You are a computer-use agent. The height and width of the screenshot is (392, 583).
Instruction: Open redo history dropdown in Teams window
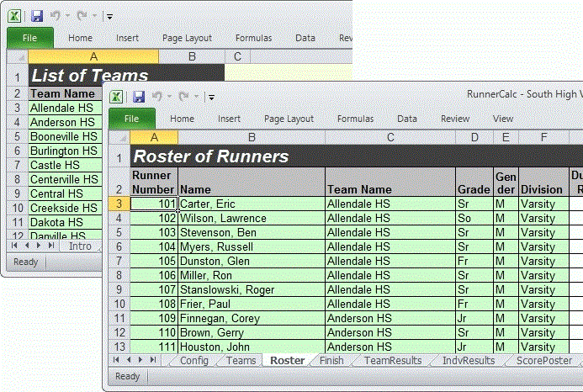(94, 16)
